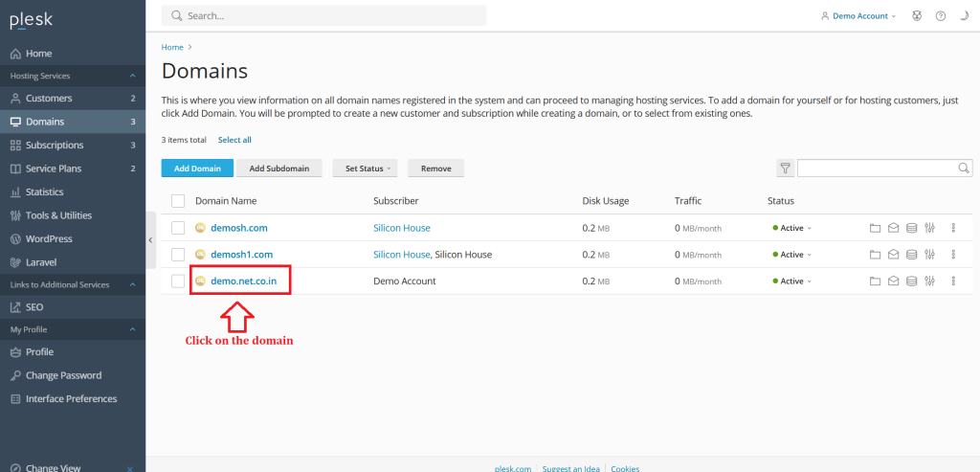Open Tools & Utilities in the sidebar
Viewport: 980px width, 472px height.
click(73, 215)
